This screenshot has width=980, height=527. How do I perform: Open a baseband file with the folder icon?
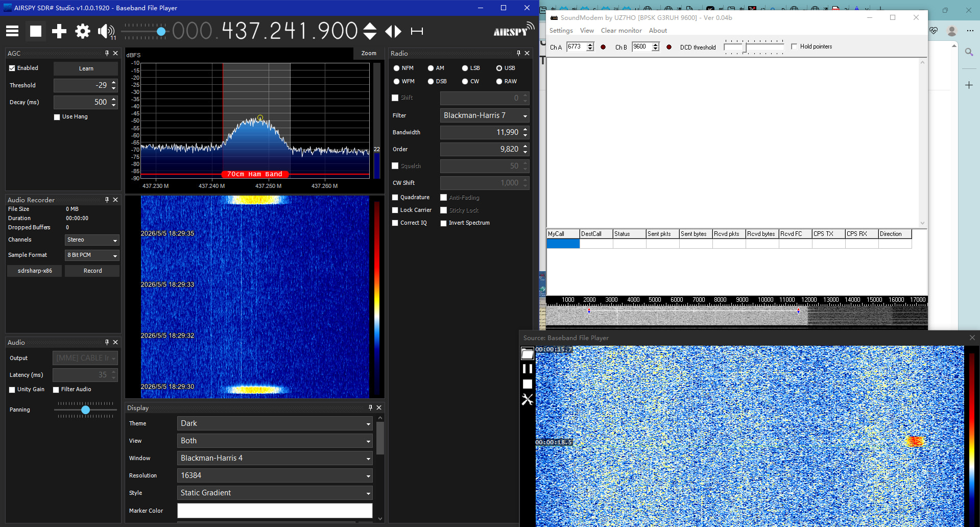pos(528,353)
